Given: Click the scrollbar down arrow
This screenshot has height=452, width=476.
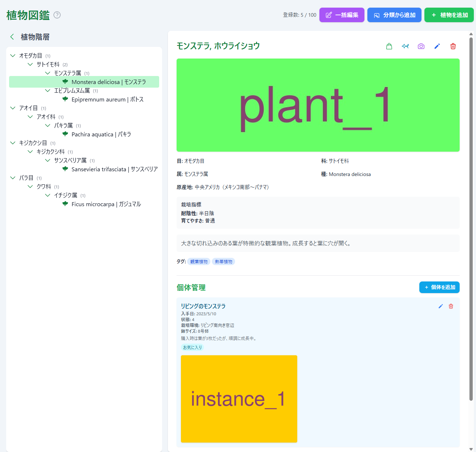Looking at the screenshot, I should point(471,449).
